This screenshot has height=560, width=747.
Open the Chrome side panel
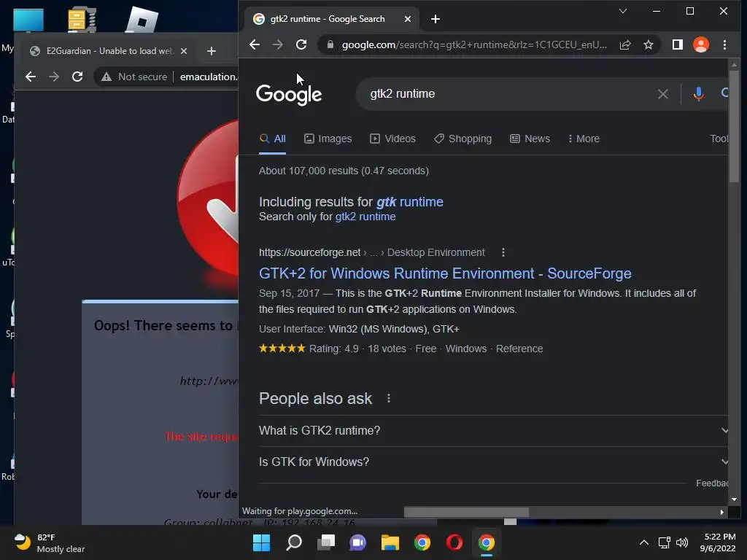point(678,44)
